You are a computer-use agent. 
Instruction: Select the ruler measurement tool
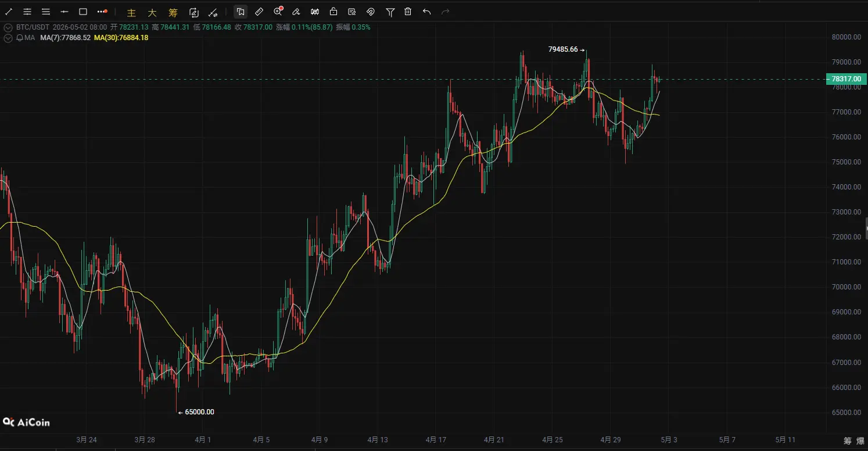259,12
